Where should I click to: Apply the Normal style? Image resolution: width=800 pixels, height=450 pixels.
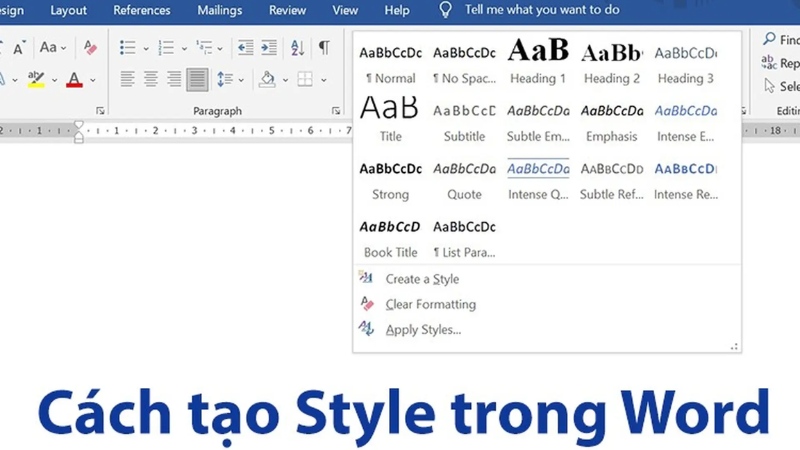click(391, 63)
